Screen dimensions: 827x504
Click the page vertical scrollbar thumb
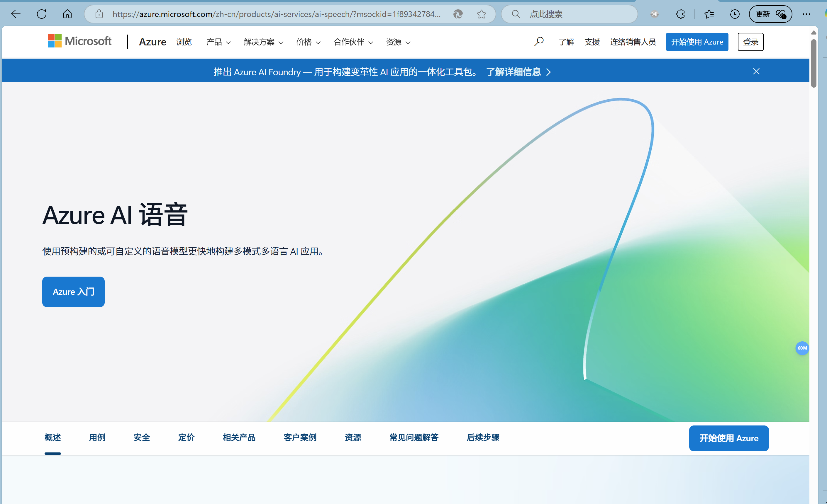pos(814,64)
